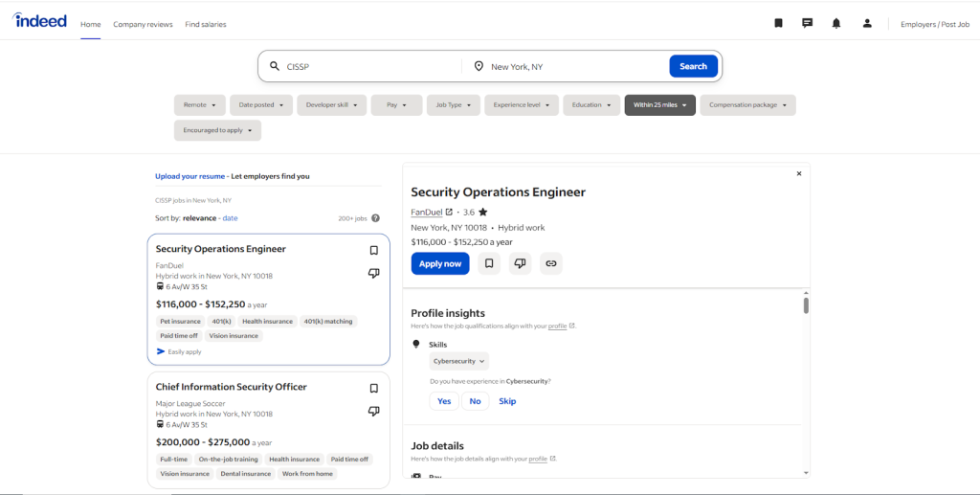The width and height of the screenshot is (980, 495).
Task: Save the Security Operations Engineer job card
Action: pos(374,251)
